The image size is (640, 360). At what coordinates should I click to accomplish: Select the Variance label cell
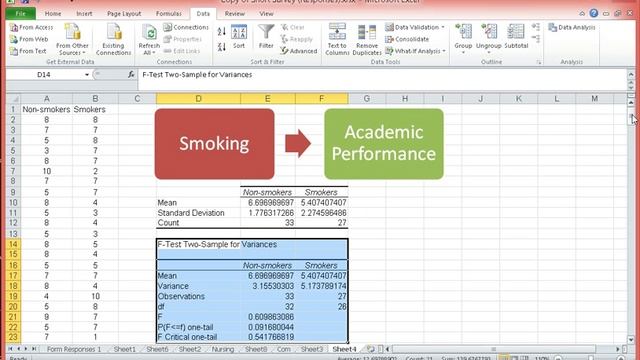click(x=198, y=286)
